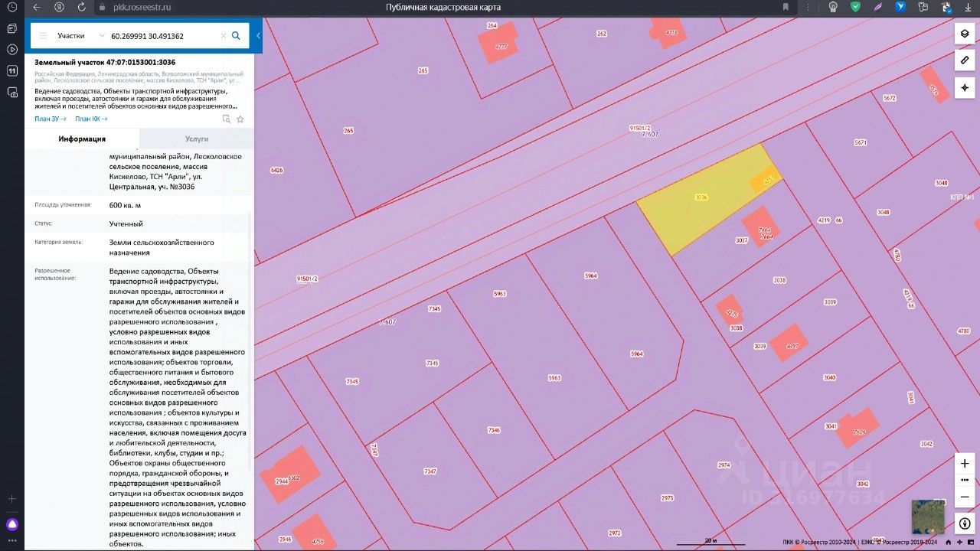The height and width of the screenshot is (551, 980).
Task: Select the Информация tab
Action: [82, 139]
